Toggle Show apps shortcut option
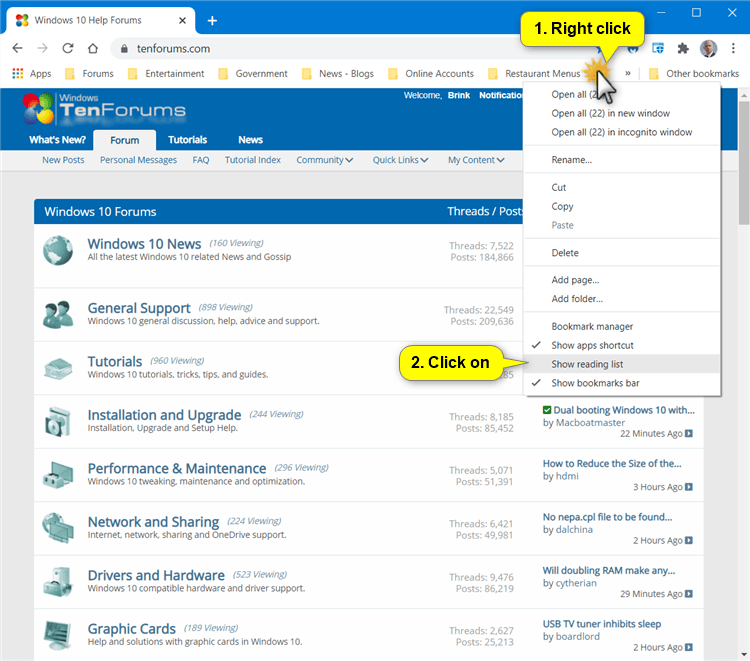This screenshot has height=661, width=750. click(622, 345)
